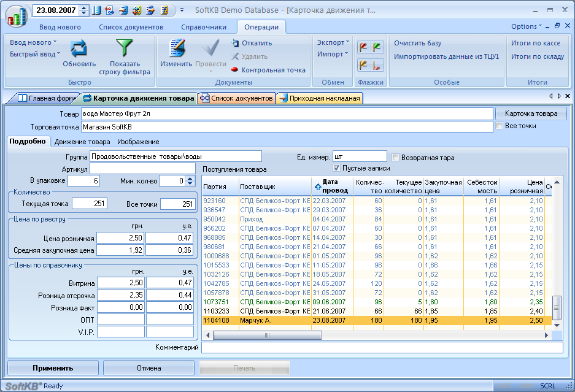Screen dimensions: 575x392
Task: Click the blue ledger book quick-access icon
Action: (x=97, y=10)
